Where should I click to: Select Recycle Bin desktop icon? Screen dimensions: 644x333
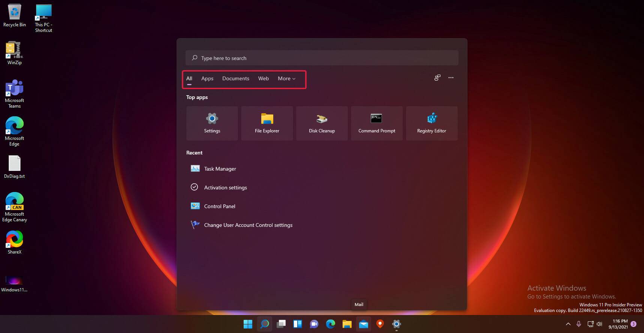[x=15, y=15]
